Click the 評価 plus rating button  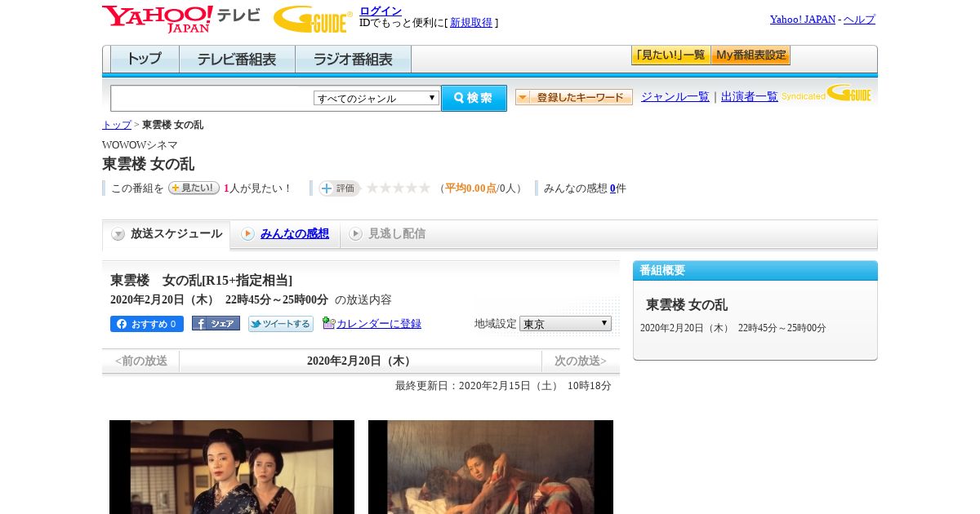click(x=339, y=188)
